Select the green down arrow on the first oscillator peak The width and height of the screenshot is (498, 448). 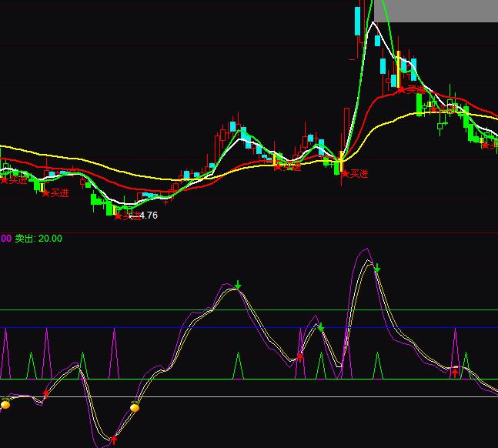click(x=238, y=286)
